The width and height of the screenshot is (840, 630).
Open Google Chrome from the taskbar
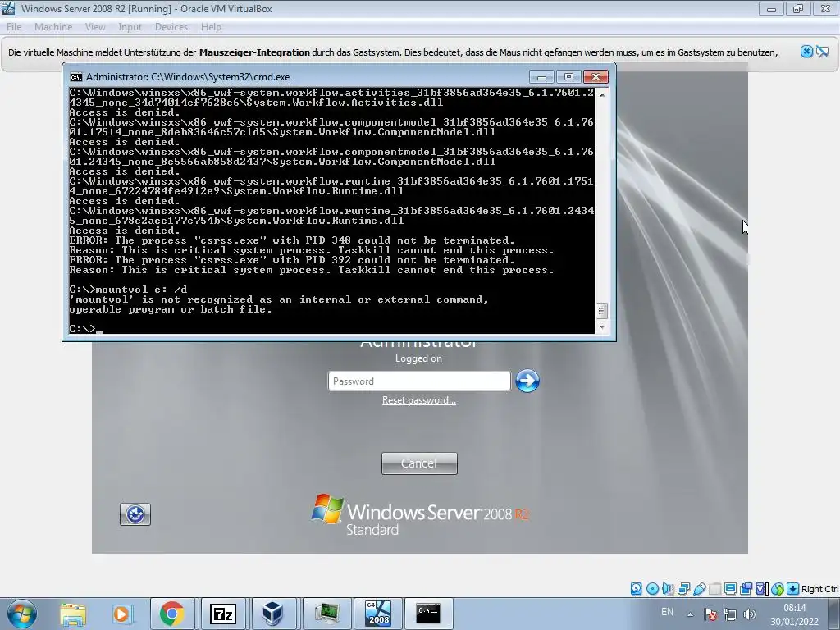tap(171, 614)
